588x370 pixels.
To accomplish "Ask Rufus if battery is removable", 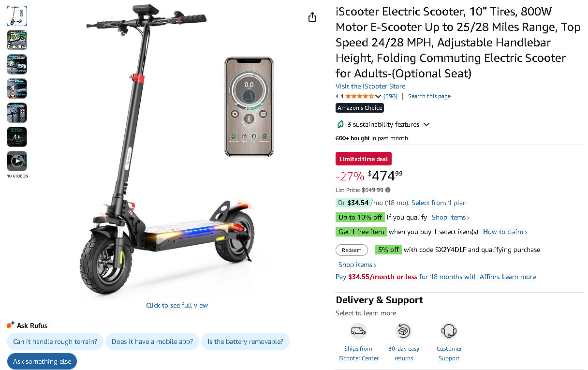I will pos(245,341).
